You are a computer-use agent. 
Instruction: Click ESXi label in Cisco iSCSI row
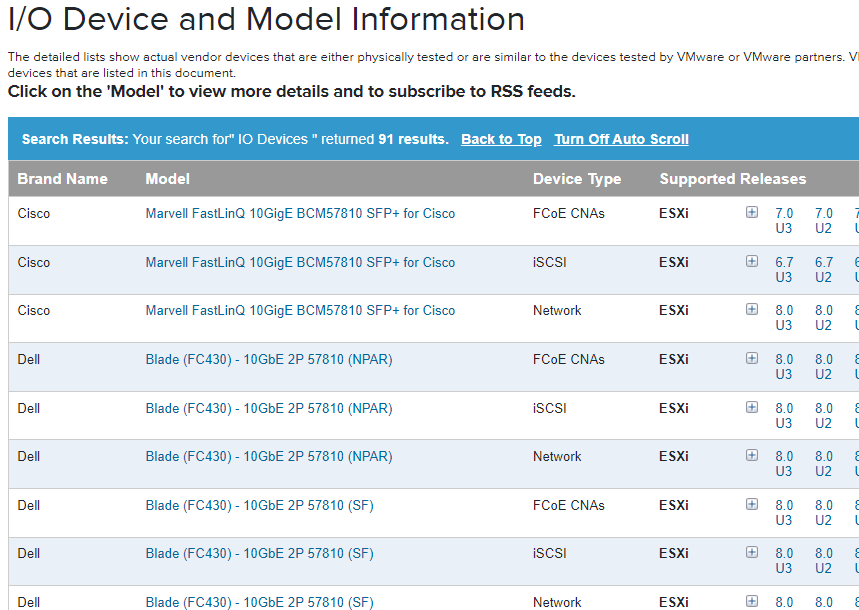tap(674, 263)
